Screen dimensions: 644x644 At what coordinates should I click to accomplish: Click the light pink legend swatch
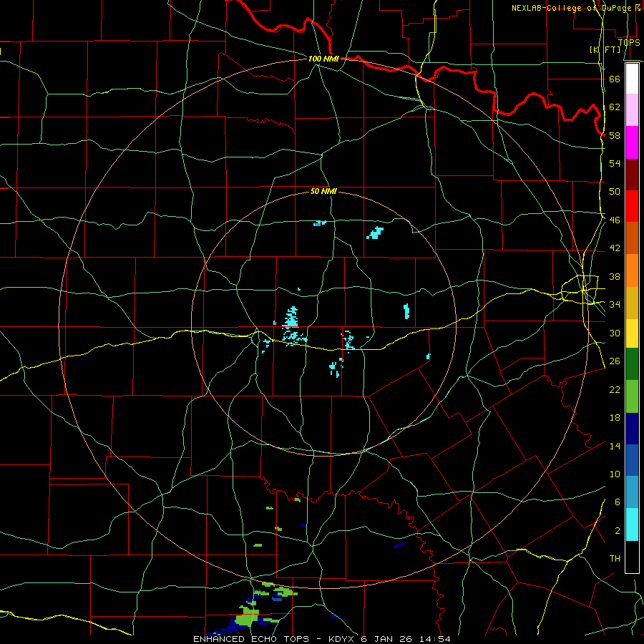coord(632,110)
